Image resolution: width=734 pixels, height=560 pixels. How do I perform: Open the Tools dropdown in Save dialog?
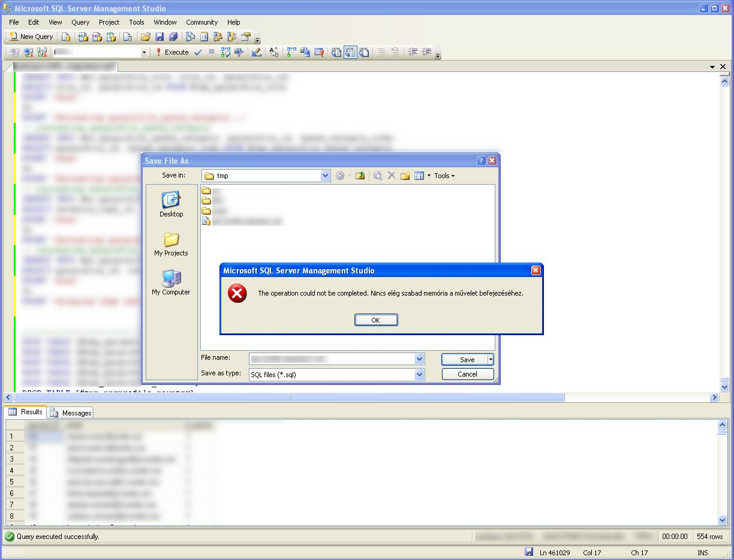(444, 176)
